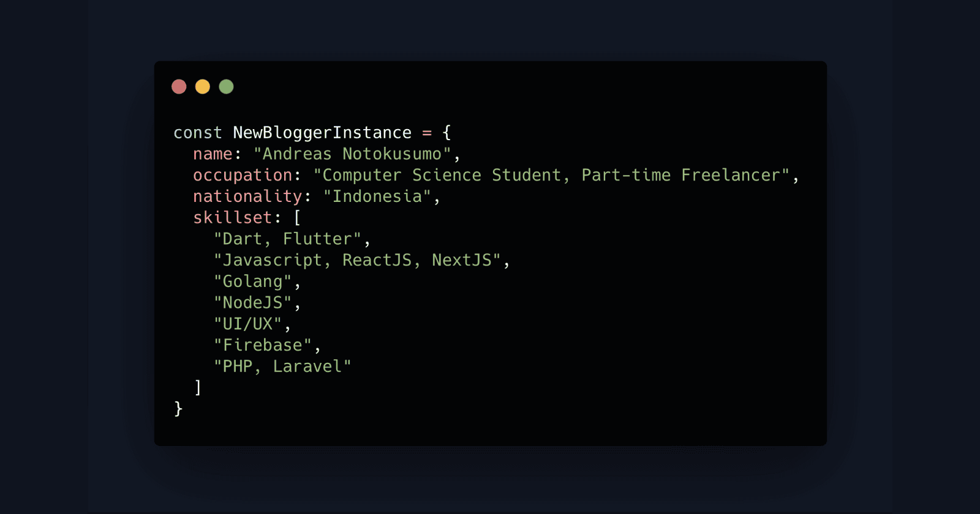Click the "Firebase" array entry
The image size is (980, 514).
(262, 345)
